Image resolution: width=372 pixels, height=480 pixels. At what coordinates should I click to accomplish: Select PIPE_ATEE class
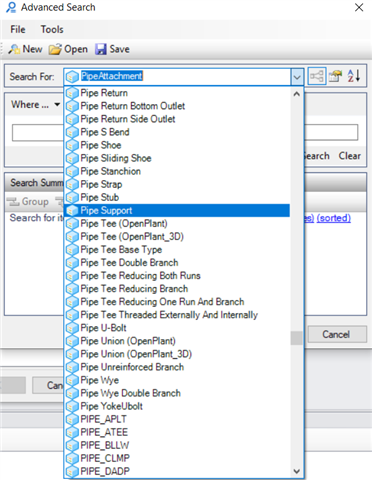[x=177, y=432]
